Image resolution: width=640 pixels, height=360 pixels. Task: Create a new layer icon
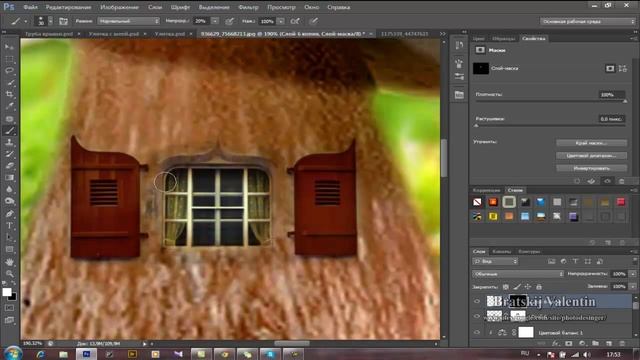[609, 344]
